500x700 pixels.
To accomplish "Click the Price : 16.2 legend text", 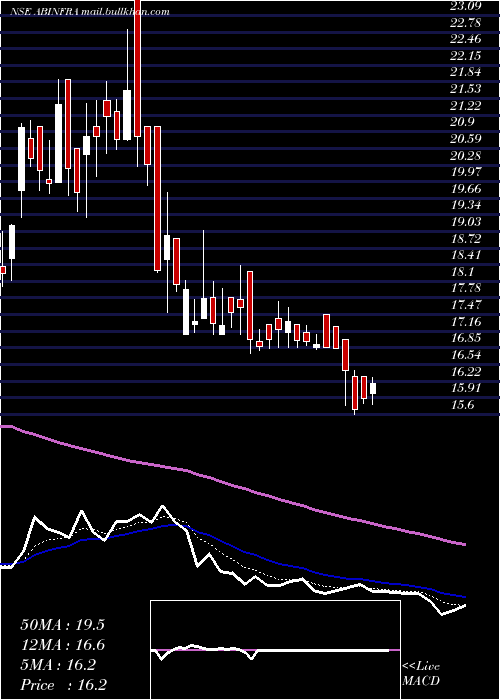I will [x=63, y=685].
